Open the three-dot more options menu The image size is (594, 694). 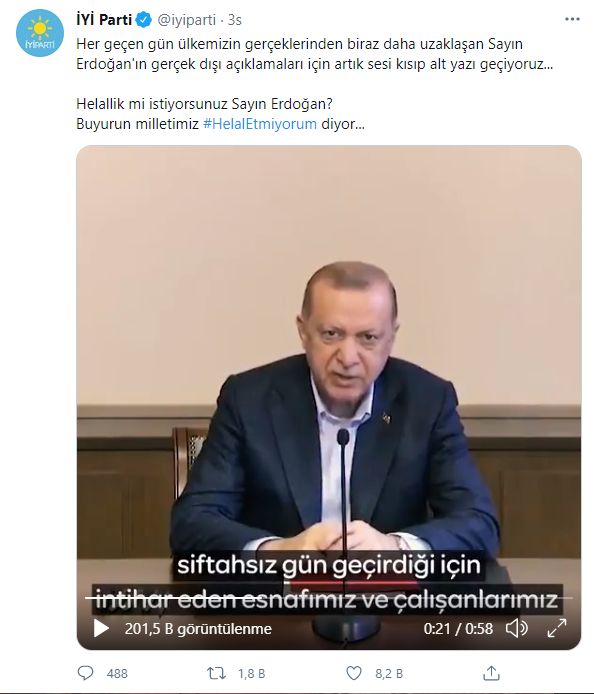(572, 19)
